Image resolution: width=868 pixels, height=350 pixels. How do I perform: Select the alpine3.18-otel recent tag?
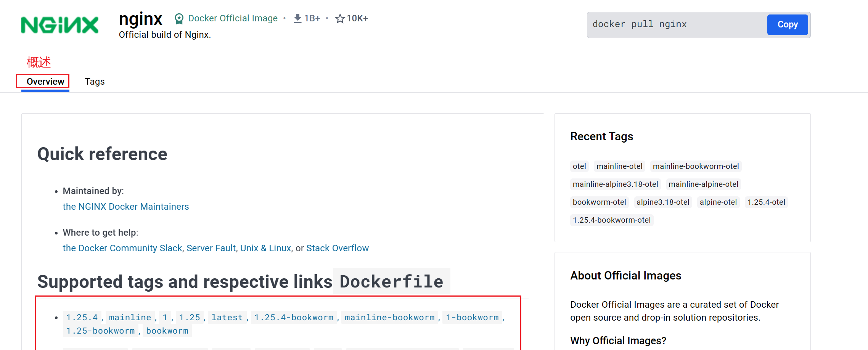663,202
